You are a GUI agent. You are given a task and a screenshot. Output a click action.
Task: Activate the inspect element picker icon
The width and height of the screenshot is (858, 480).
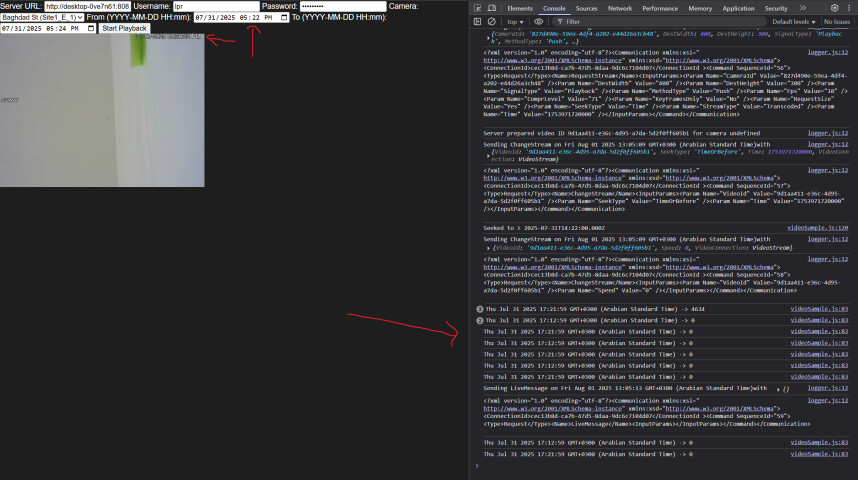479,8
